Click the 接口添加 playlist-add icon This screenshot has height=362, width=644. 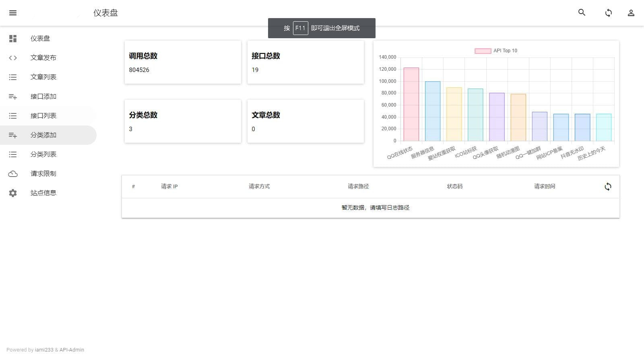(13, 97)
